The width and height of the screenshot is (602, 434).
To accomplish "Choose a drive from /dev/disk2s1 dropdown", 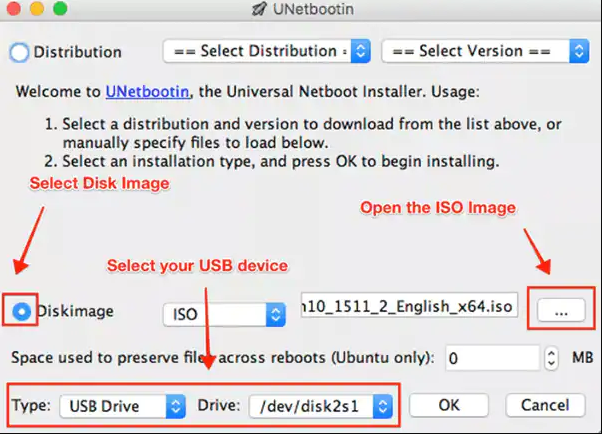I will tap(321, 406).
